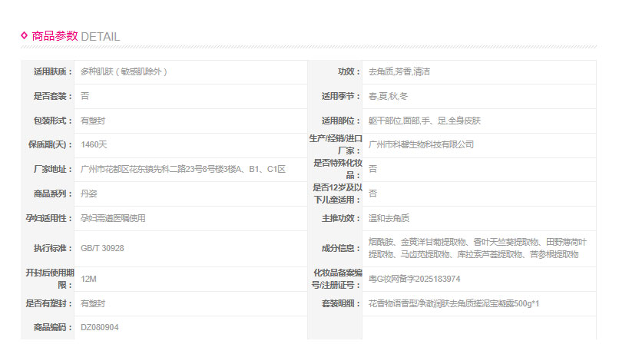Select the 12M period-after-opening value
This screenshot has width=619, height=364.
tap(88, 279)
